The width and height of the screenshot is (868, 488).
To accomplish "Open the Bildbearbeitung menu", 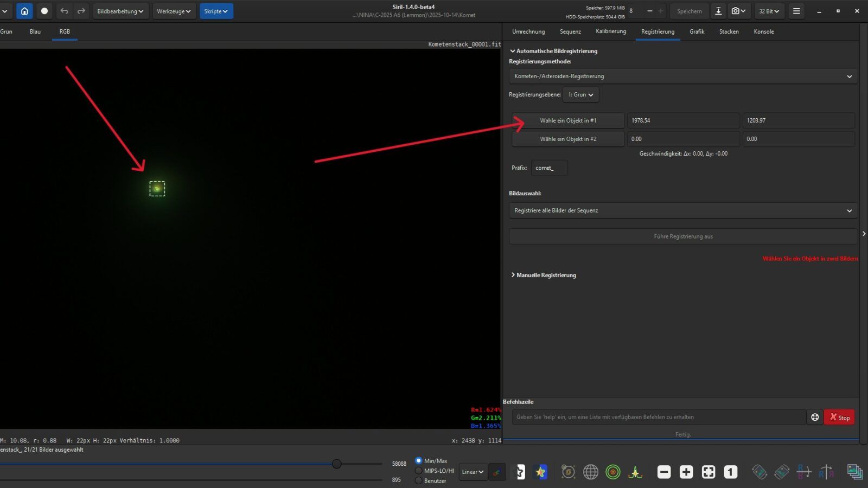I will (120, 11).
